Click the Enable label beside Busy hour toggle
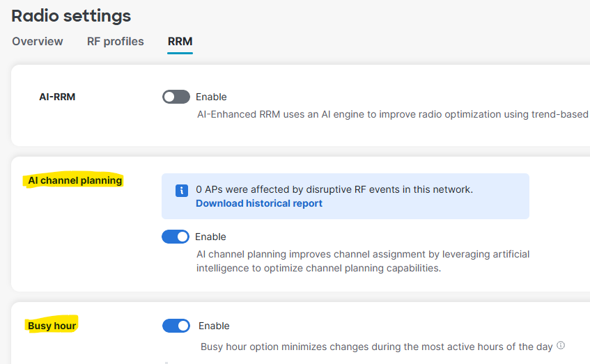Screen dimensions: 590x364 [214, 326]
